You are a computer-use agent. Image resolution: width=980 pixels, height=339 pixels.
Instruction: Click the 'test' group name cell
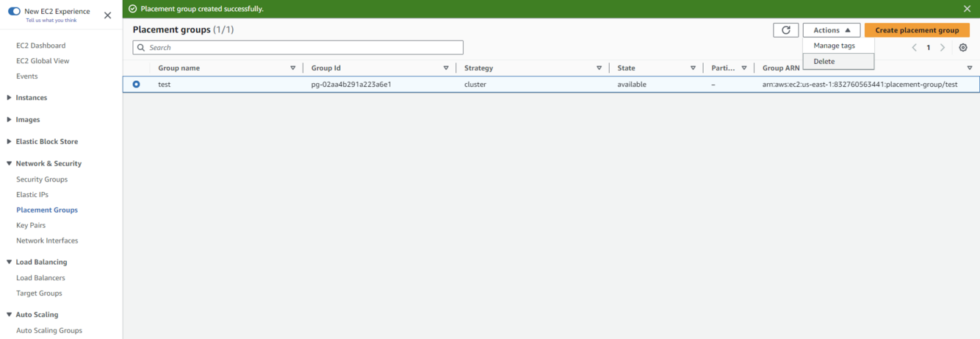[x=165, y=85]
